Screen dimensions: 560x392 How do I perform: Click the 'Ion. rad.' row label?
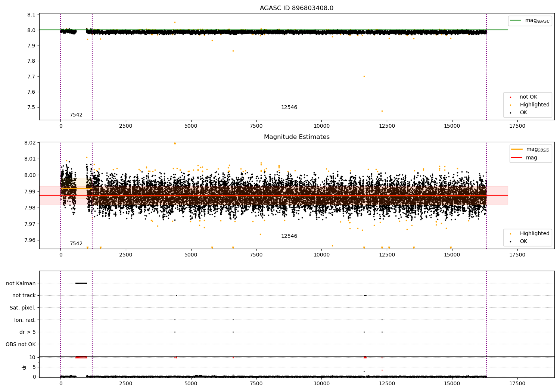(x=25, y=320)
